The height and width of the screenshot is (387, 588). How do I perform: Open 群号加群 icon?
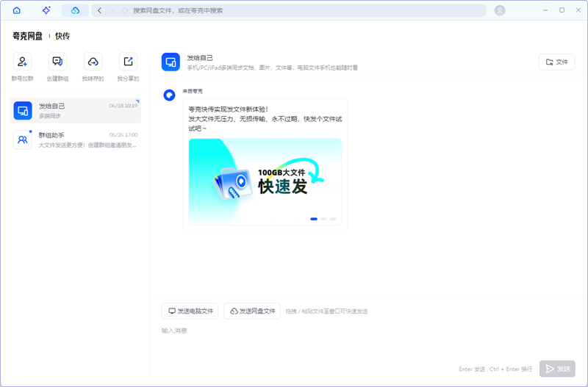[x=22, y=62]
